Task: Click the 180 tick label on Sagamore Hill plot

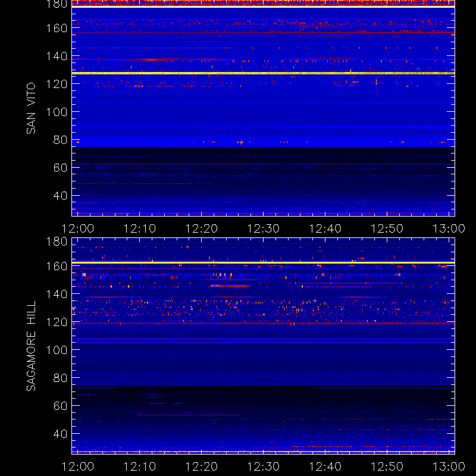Action: (57, 242)
